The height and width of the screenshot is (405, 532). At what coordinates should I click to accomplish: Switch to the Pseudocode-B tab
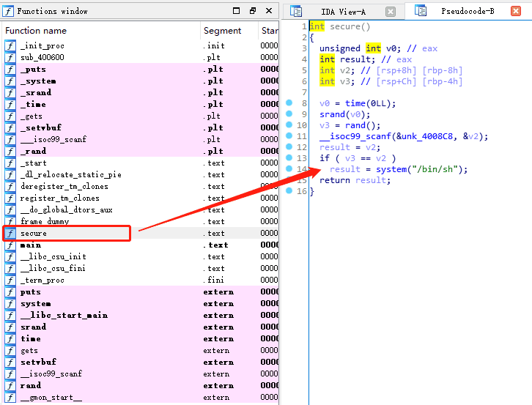point(468,11)
